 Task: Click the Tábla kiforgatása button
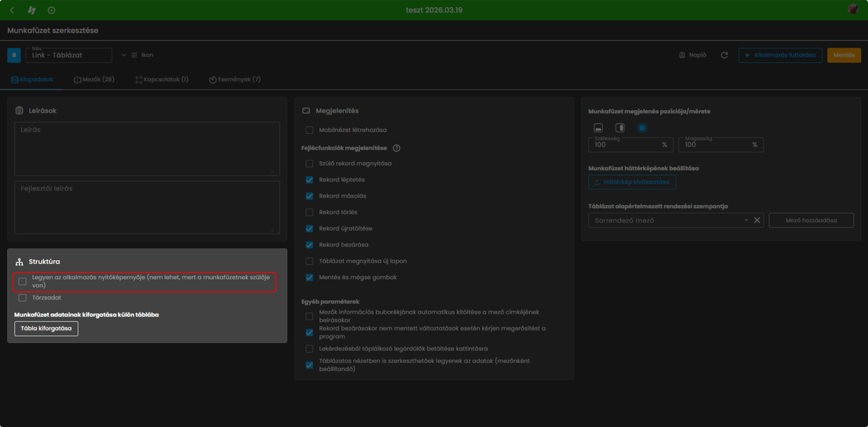tap(46, 328)
